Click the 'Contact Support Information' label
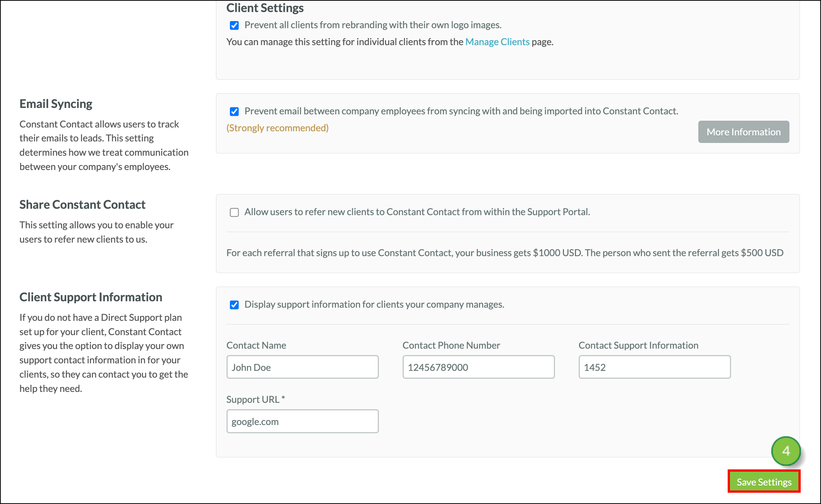Image resolution: width=821 pixels, height=504 pixels. tap(639, 345)
